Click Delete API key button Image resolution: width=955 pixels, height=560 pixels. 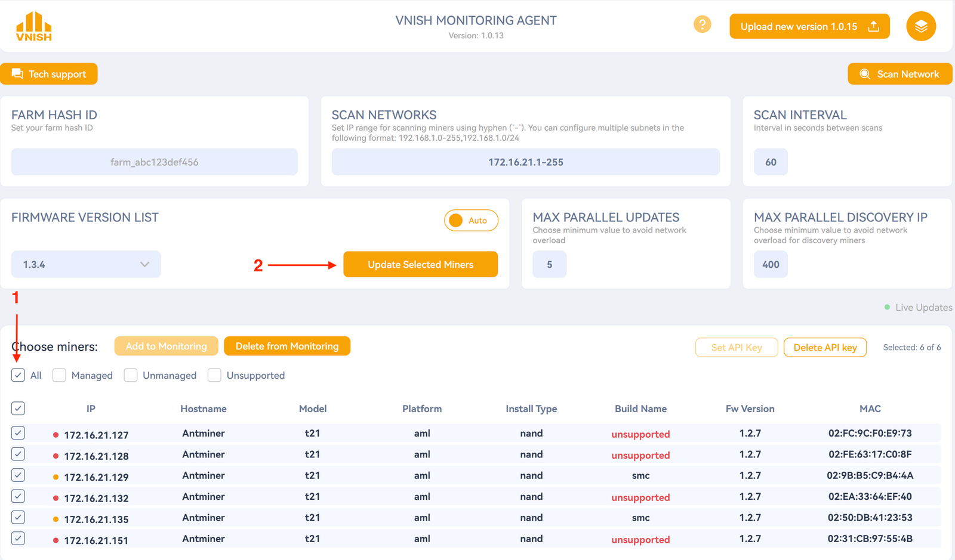coord(825,347)
